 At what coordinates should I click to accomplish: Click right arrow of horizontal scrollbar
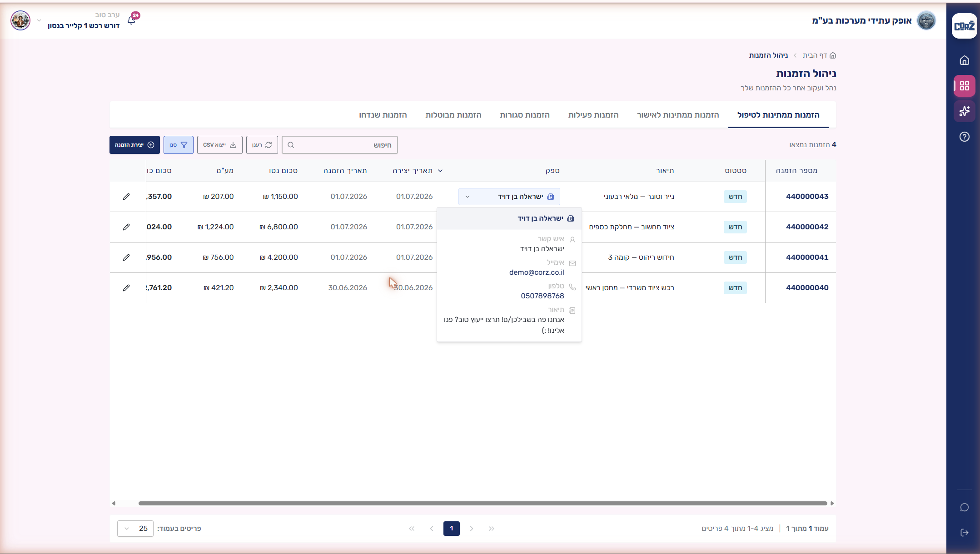[x=832, y=503]
